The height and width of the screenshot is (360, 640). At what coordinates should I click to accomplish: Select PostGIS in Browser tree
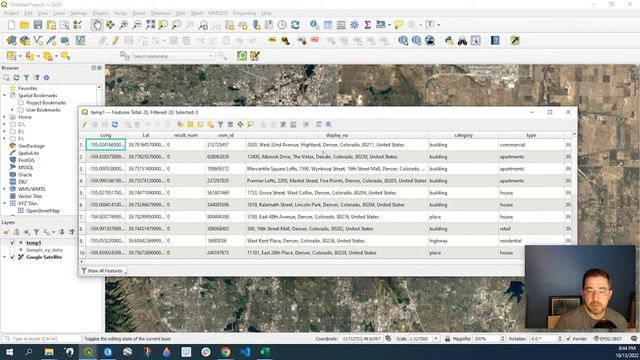tap(26, 160)
